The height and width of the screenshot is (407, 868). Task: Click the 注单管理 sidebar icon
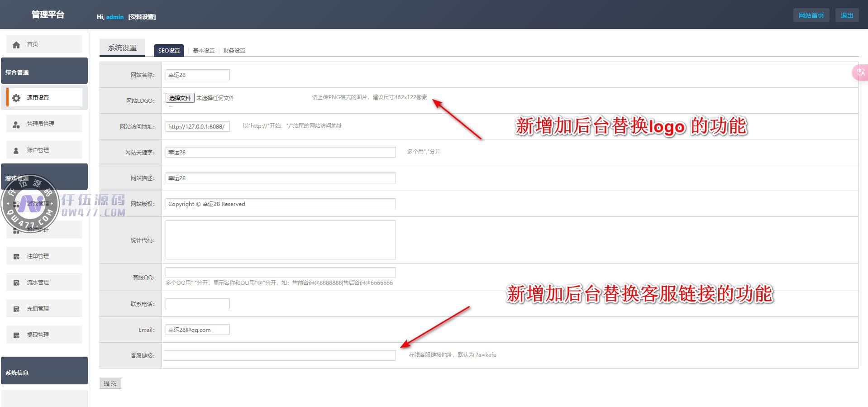(16, 256)
